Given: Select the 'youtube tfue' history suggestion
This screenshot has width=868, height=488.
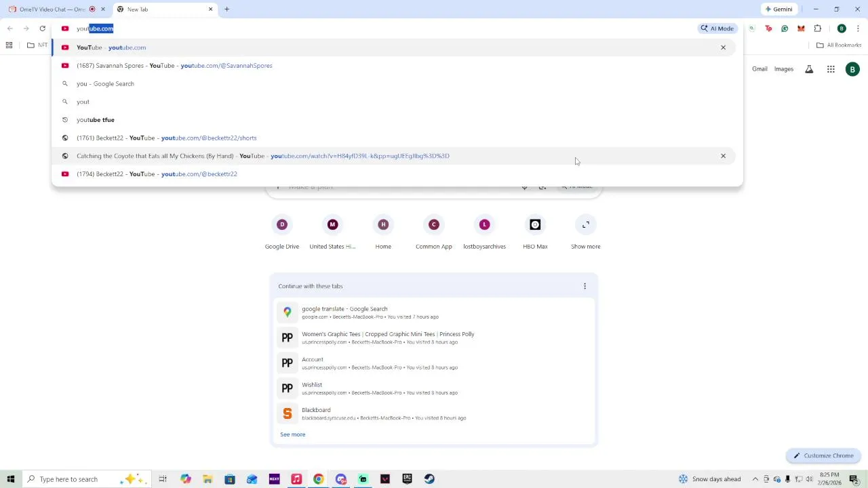Looking at the screenshot, I should click(x=393, y=120).
